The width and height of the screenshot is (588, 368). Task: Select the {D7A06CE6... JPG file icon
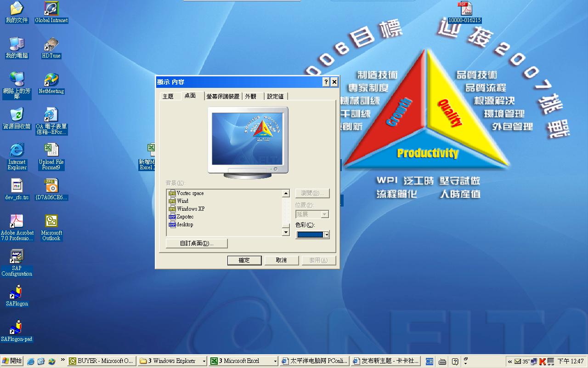tap(51, 190)
